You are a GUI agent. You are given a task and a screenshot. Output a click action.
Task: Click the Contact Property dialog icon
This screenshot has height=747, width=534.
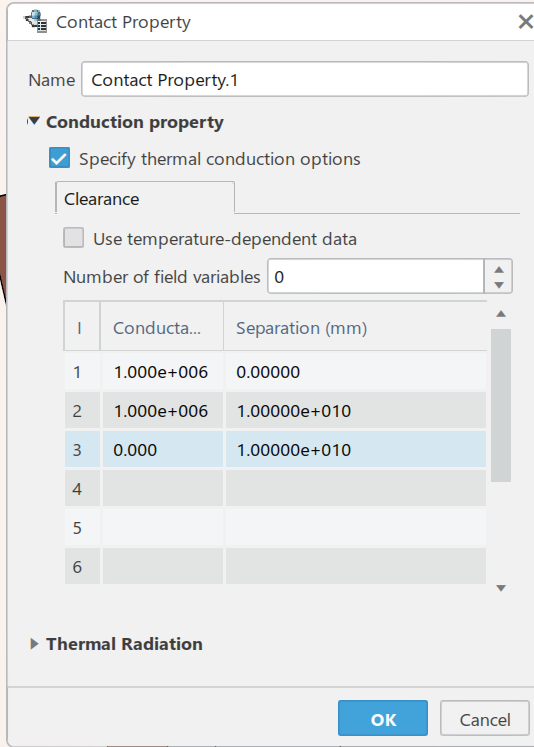pos(36,22)
